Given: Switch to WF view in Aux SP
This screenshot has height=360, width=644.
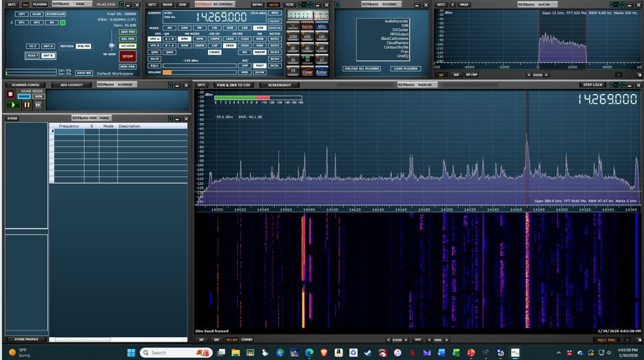Looking at the screenshot, I should click(x=457, y=74).
